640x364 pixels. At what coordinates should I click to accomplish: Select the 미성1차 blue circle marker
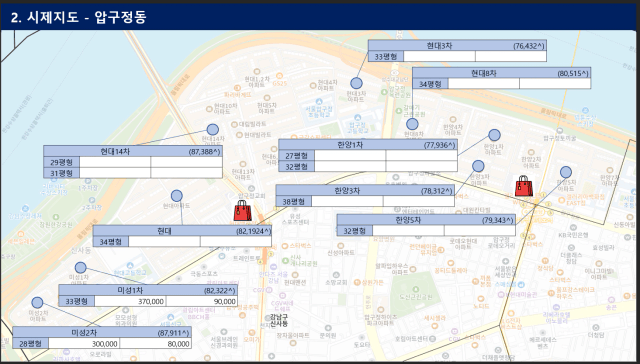point(81,268)
